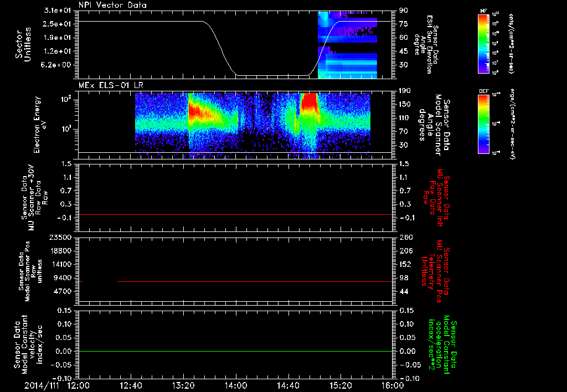Click the '14:00' time axis label
The height and width of the screenshot is (392, 567).
pyautogui.click(x=236, y=385)
